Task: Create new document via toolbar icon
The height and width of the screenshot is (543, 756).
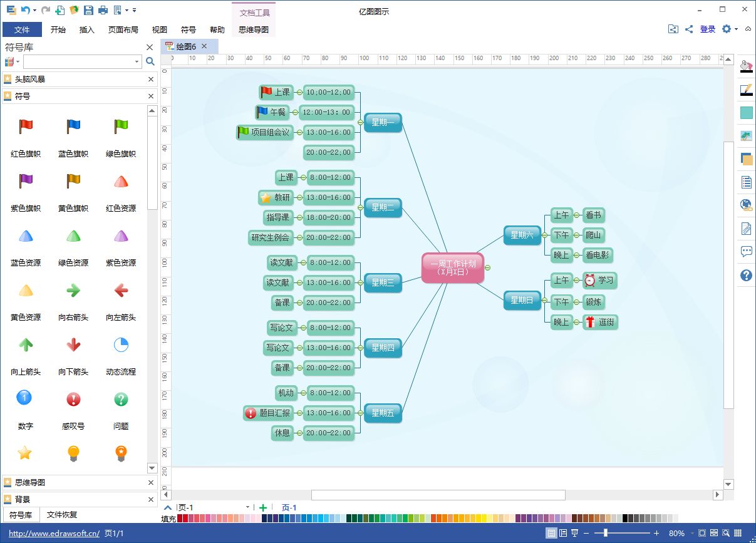Action: pyautogui.click(x=60, y=10)
